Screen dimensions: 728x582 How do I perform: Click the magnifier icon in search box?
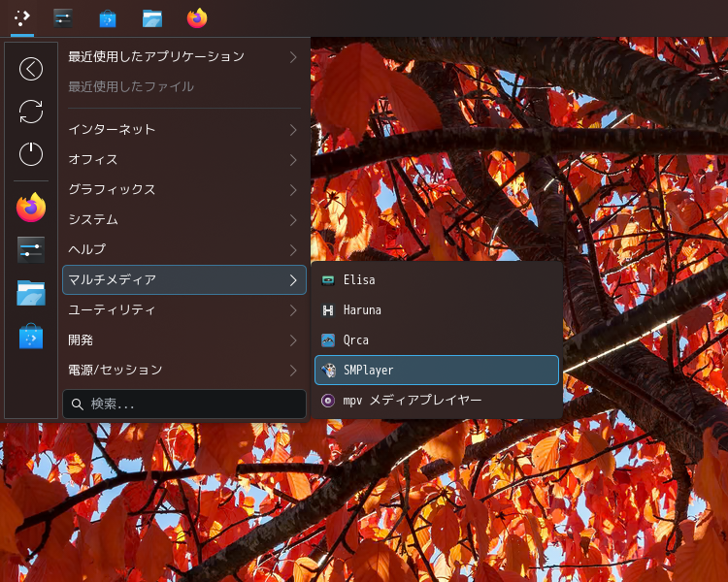click(x=78, y=404)
